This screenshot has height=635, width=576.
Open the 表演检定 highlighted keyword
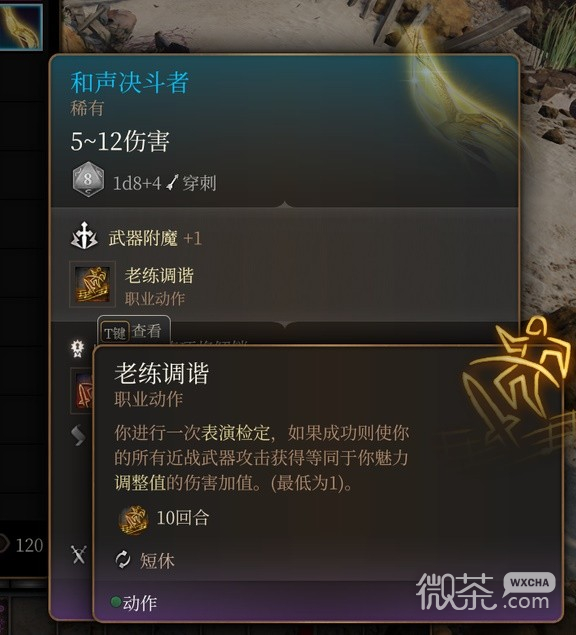tap(236, 433)
